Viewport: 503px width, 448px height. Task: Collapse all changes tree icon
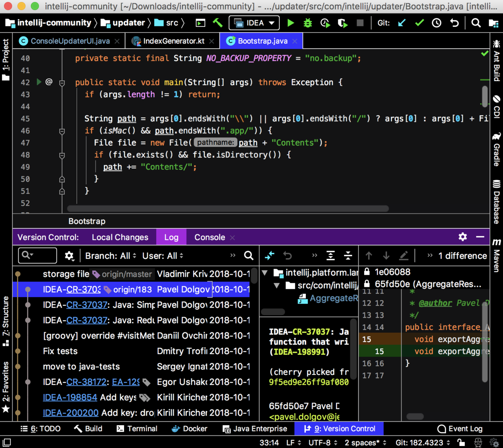(x=348, y=255)
